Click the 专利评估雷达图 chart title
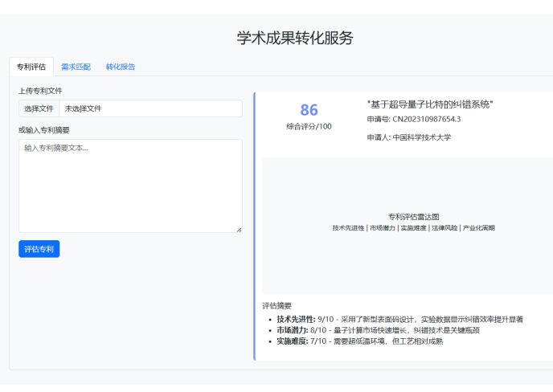This screenshot has width=553, height=392. pos(414,217)
